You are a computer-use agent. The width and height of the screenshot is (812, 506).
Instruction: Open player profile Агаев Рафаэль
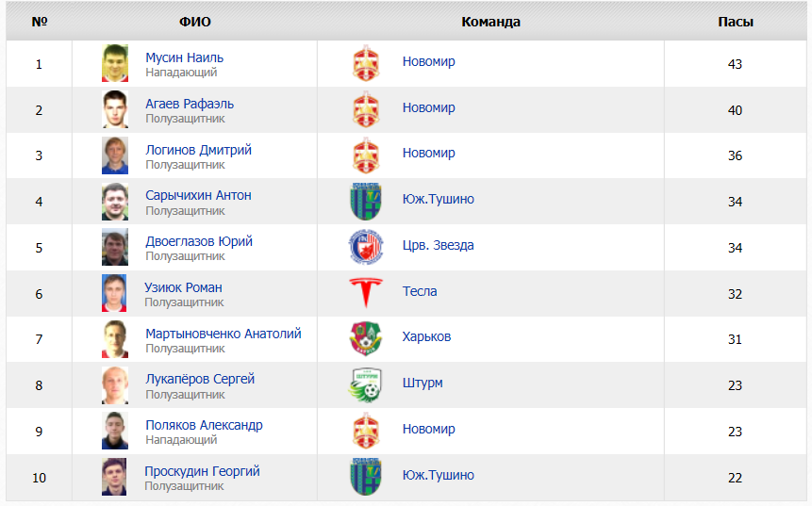click(190, 104)
